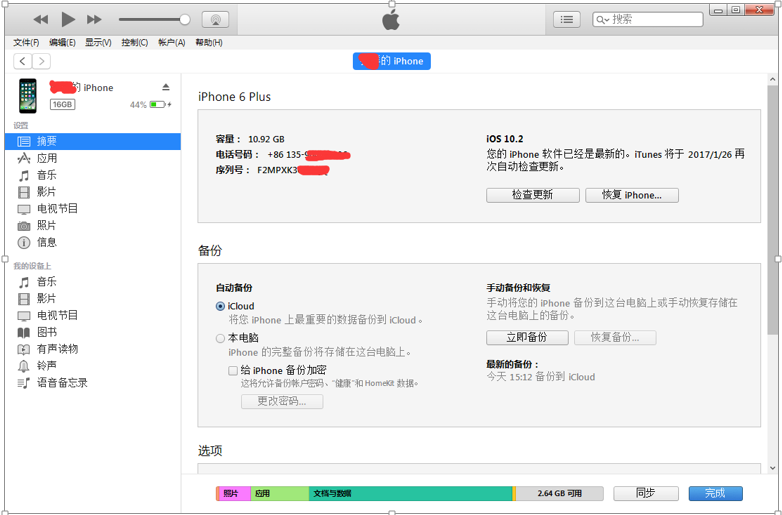Adjust the volume slider knob

[185, 19]
